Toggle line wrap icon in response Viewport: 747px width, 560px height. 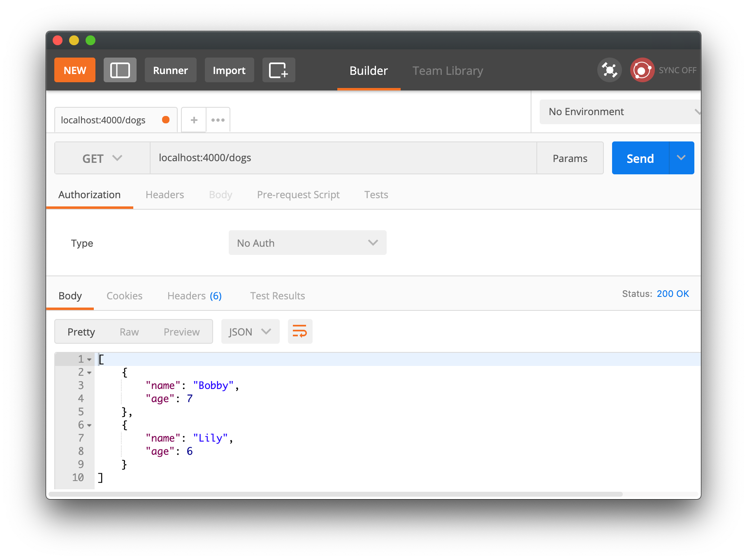click(300, 331)
